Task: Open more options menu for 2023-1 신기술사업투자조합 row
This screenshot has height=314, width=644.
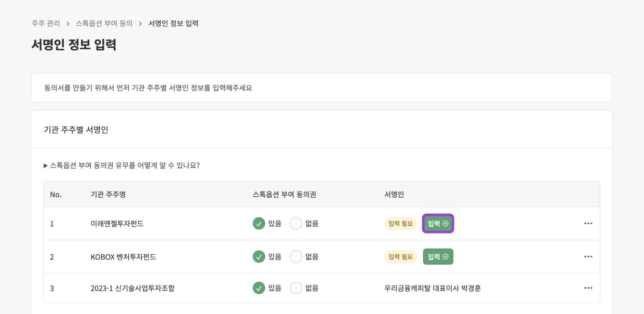Action: click(x=588, y=288)
